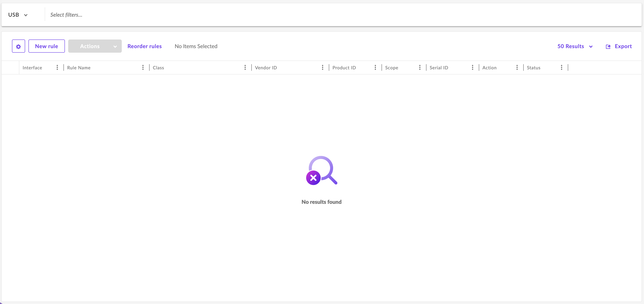
Task: Open the Serial ID column options menu
Action: pyautogui.click(x=473, y=67)
